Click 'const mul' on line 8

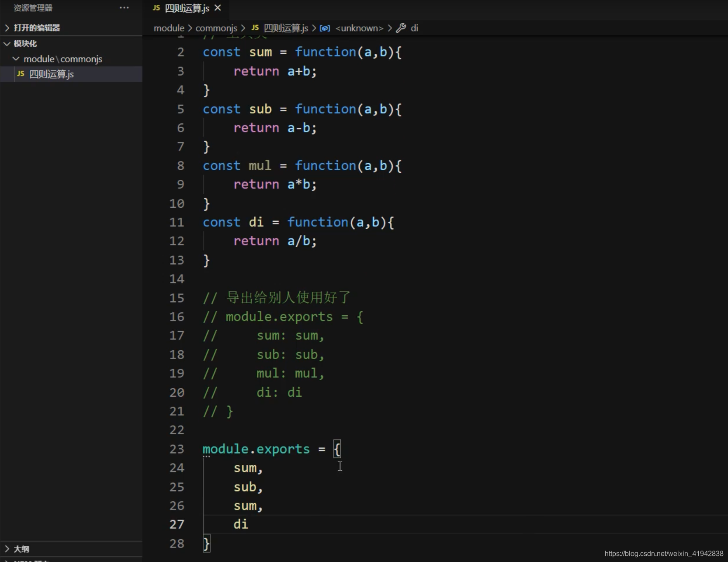pos(237,166)
